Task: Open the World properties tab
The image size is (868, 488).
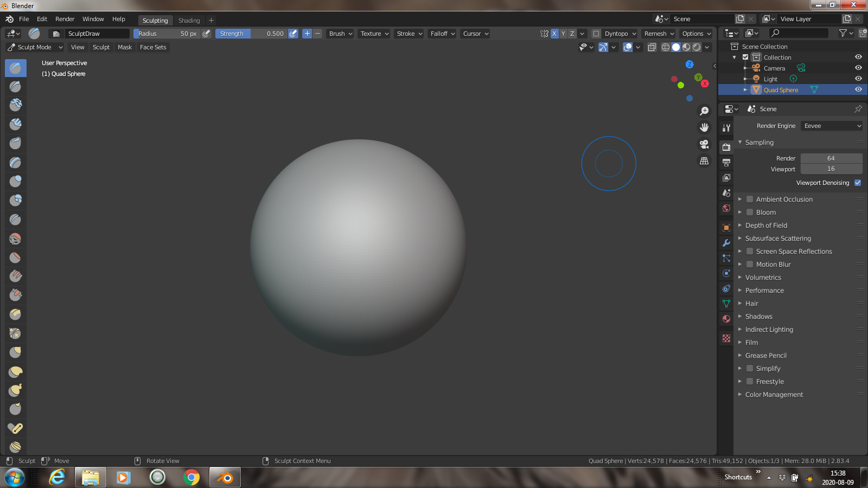Action: [726, 208]
